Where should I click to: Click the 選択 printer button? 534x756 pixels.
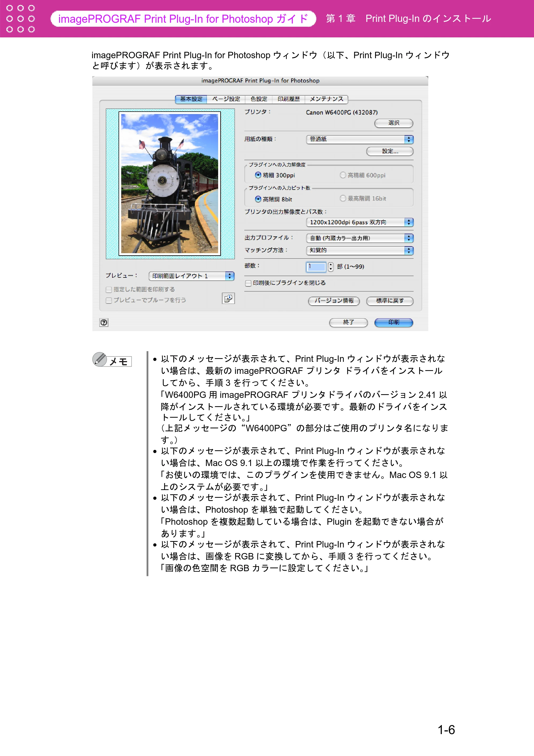coord(393,123)
